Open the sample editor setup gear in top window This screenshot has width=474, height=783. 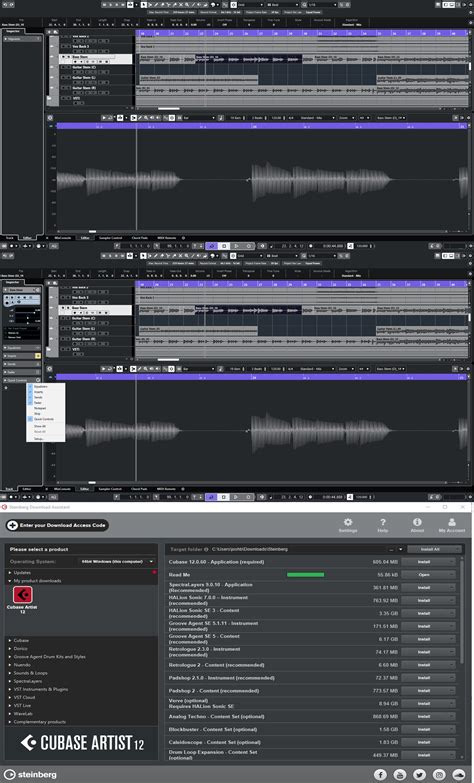(50, 118)
